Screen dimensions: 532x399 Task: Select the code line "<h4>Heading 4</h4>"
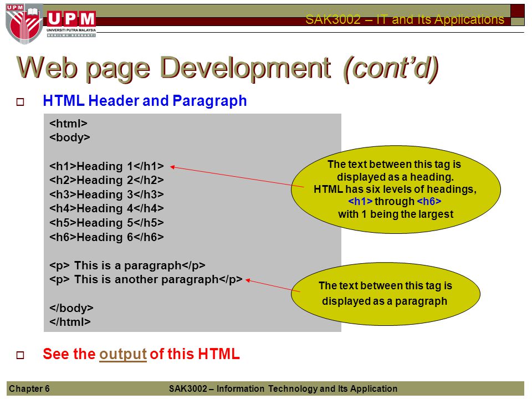[106, 208]
